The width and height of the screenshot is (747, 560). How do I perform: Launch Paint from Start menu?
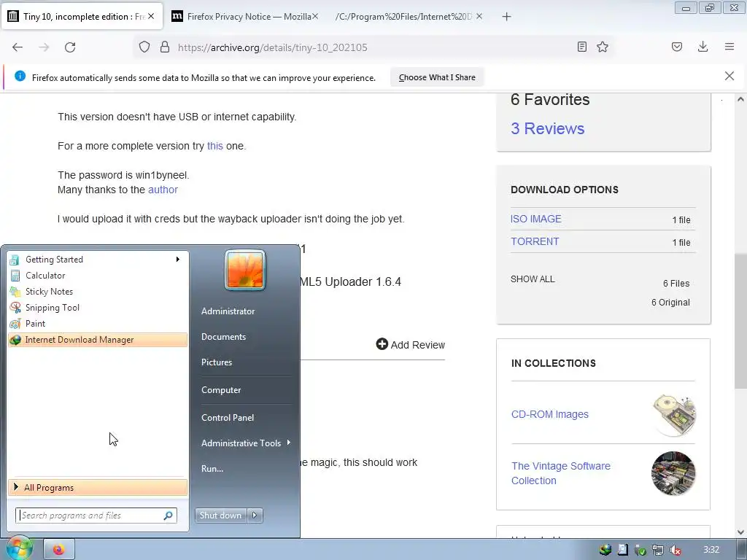pyautogui.click(x=98, y=323)
